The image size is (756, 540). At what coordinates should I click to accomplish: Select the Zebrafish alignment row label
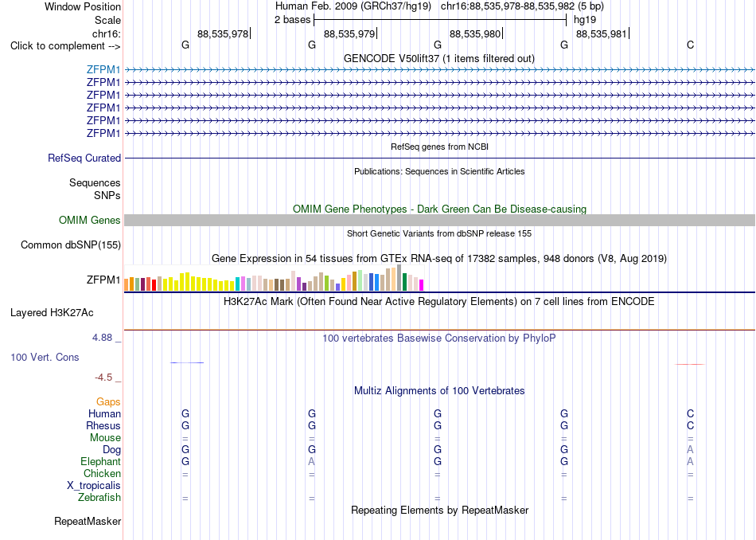pos(99,497)
